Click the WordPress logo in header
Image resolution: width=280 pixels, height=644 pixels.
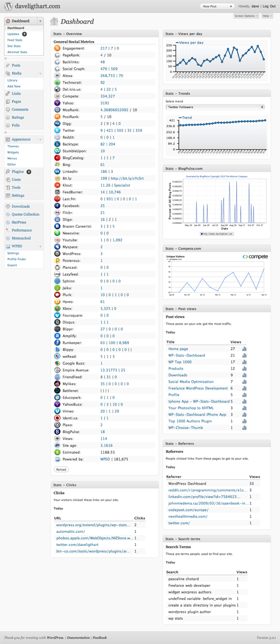pyautogui.click(x=7, y=6)
